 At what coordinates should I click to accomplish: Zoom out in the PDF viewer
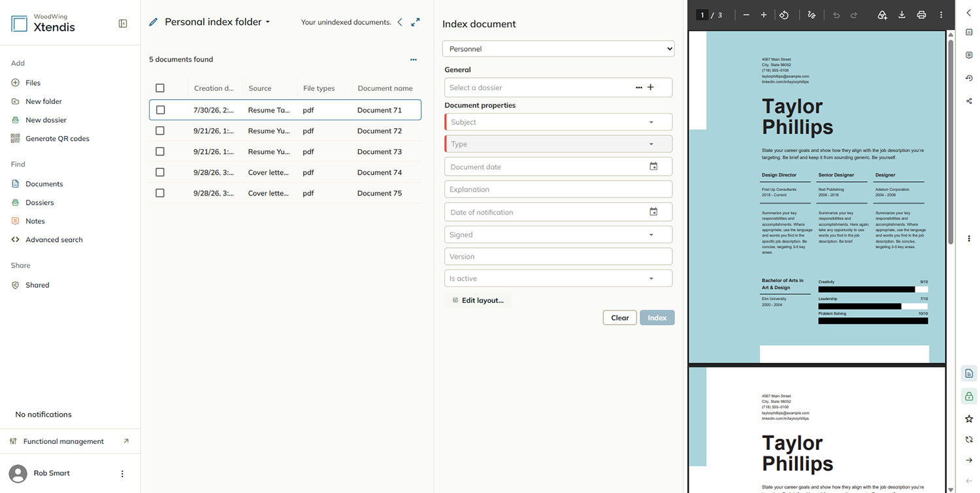[x=746, y=15]
